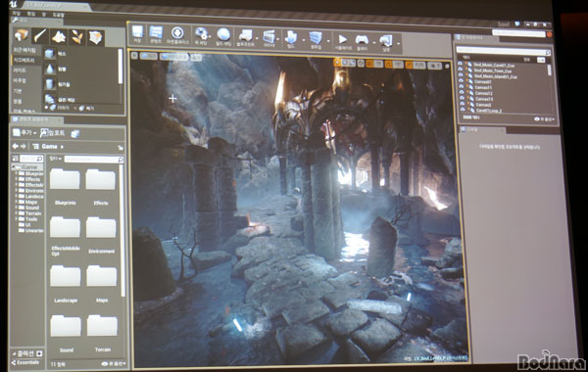Open the Landscape folder thumbnail

[66, 276]
